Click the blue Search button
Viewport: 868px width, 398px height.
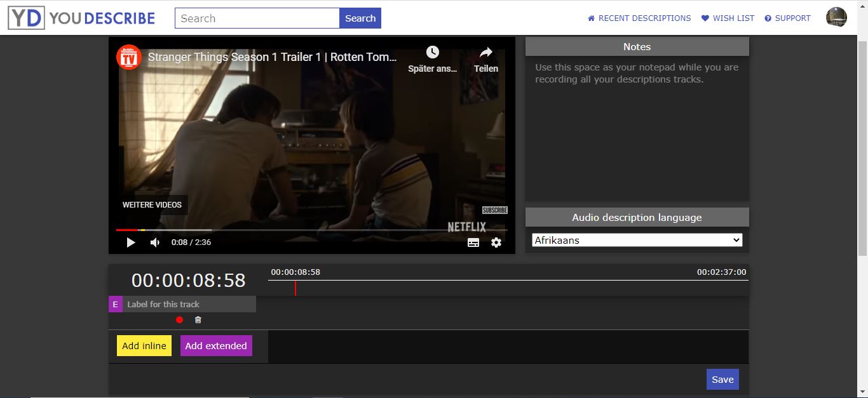[360, 18]
